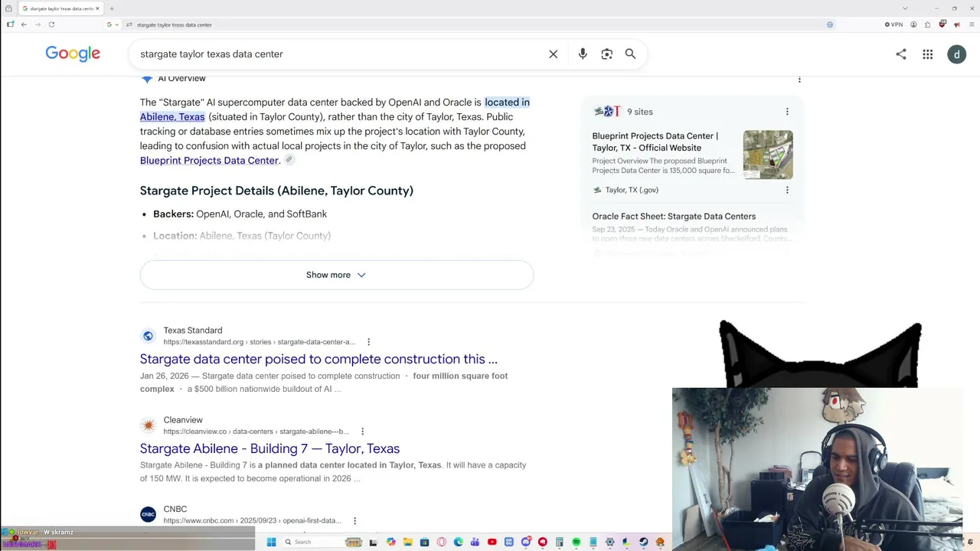This screenshot has height=551, width=980.
Task: Submit search with the magnifier icon
Action: coord(630,54)
